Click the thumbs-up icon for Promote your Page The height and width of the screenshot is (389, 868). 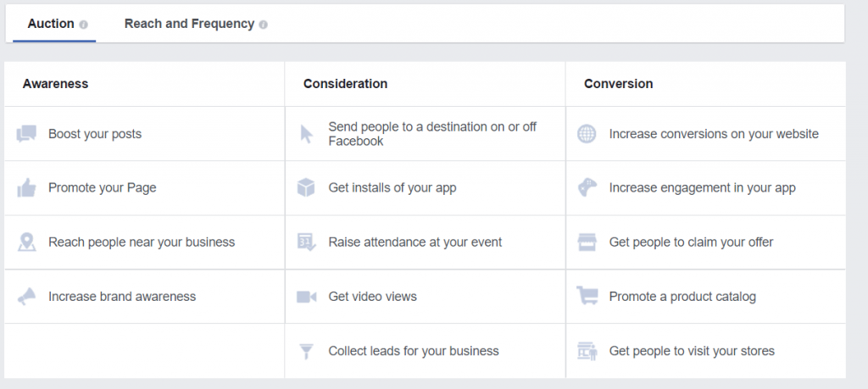click(26, 188)
